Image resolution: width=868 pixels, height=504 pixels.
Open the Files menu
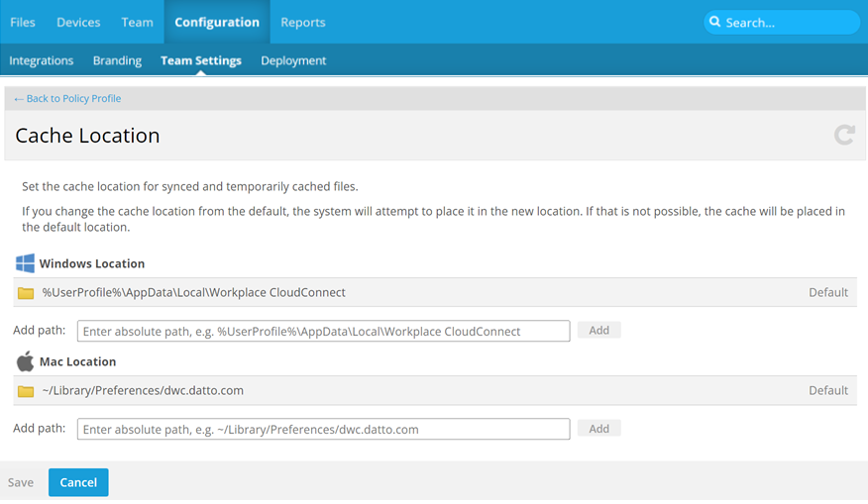point(23,22)
